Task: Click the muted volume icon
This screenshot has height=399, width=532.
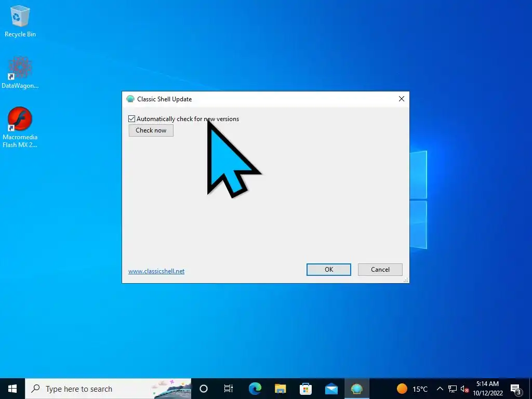Action: [x=464, y=389]
